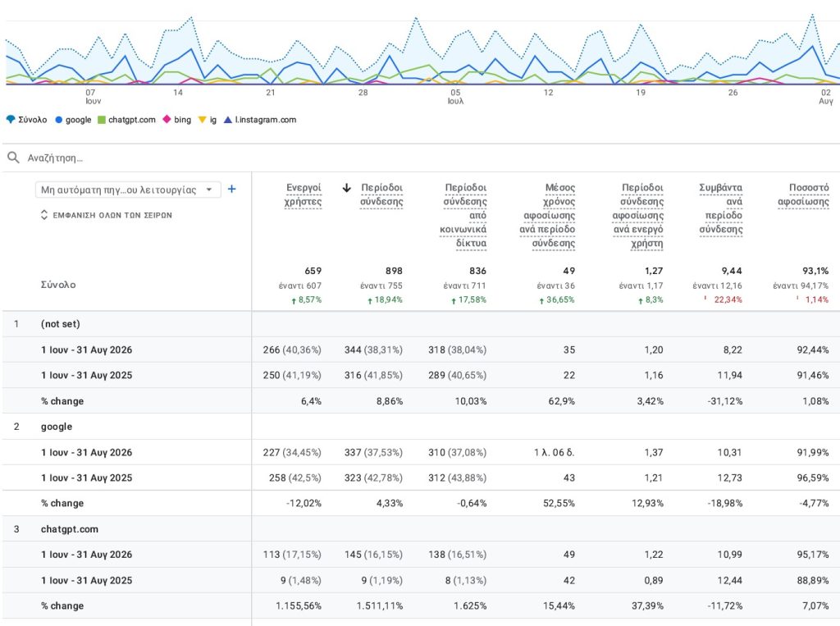Click total active users value 659
The width and height of the screenshot is (840, 626).
313,271
